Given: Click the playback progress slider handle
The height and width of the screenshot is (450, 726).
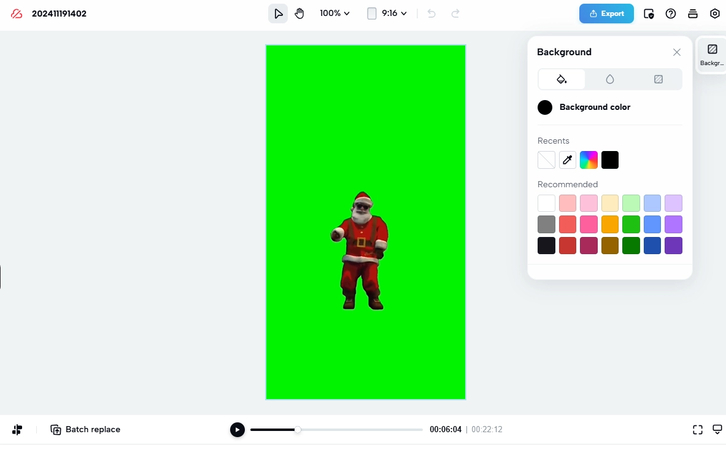Looking at the screenshot, I should click(x=297, y=430).
